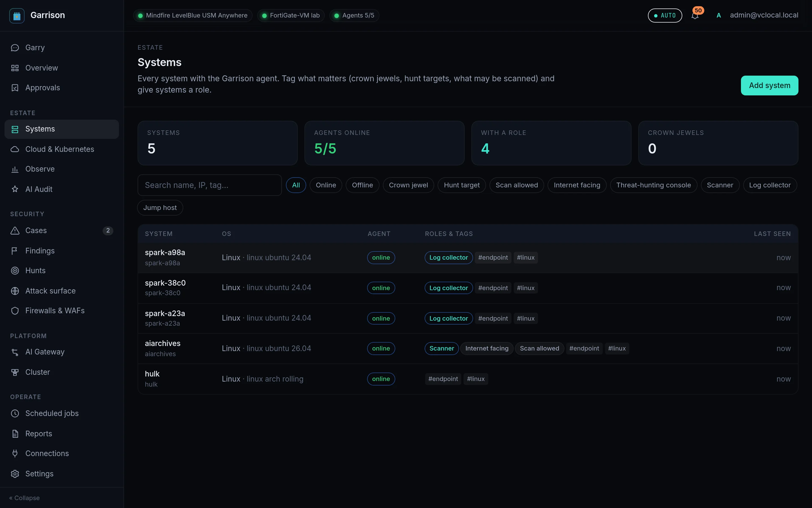Filter by Crown jewel chip
The image size is (812, 508).
pos(408,185)
